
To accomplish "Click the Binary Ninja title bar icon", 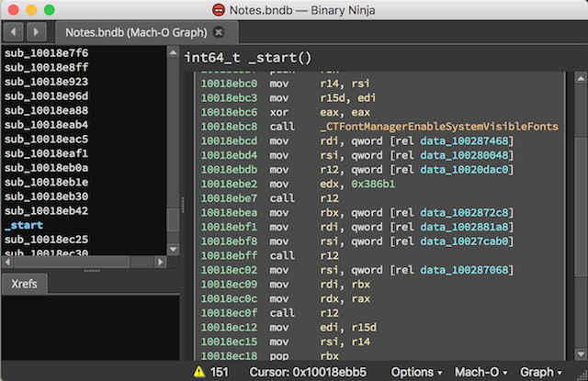I will pos(219,10).
